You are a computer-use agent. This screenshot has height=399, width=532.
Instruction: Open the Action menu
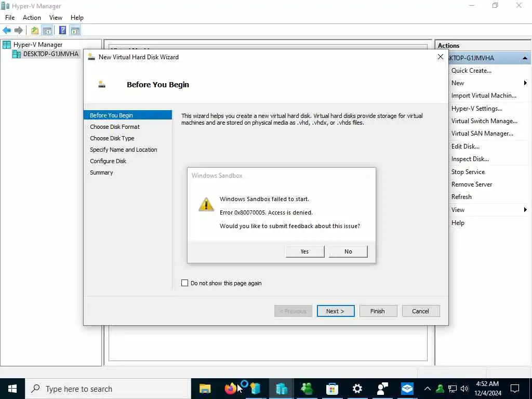point(32,18)
